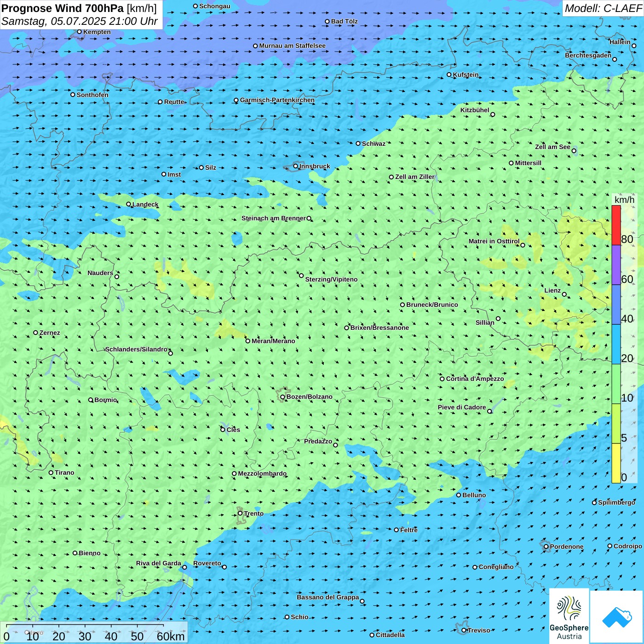The image size is (644, 644).
Task: Click the 'Meran/Merano' city label
Action: coord(273,341)
